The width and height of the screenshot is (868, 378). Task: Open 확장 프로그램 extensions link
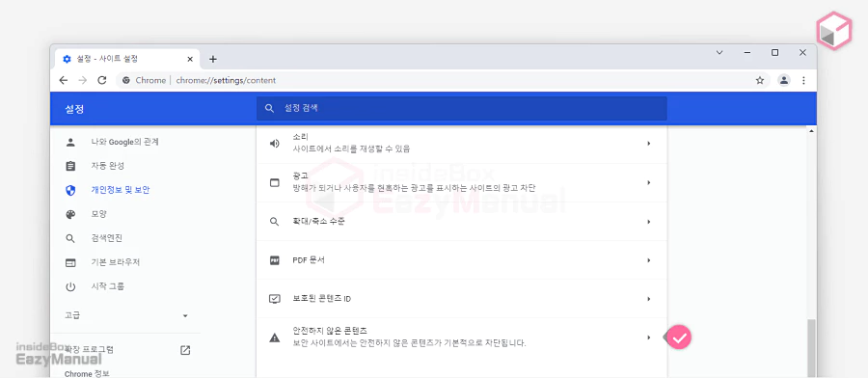(x=89, y=350)
